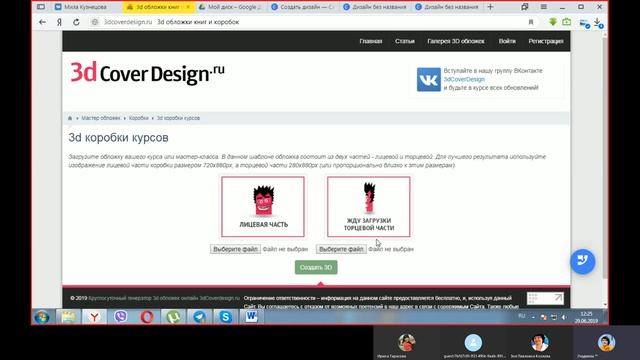
Task: Open the Главная menu item
Action: 371,41
